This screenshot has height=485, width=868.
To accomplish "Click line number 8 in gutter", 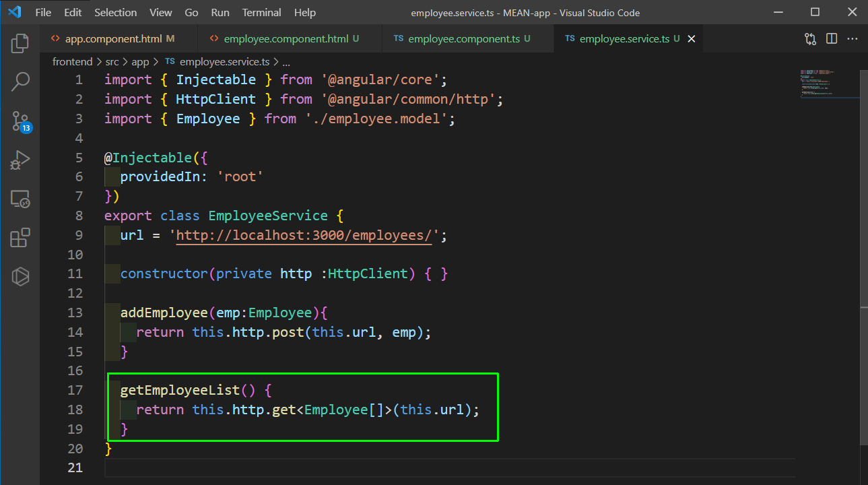I will click(x=79, y=216).
